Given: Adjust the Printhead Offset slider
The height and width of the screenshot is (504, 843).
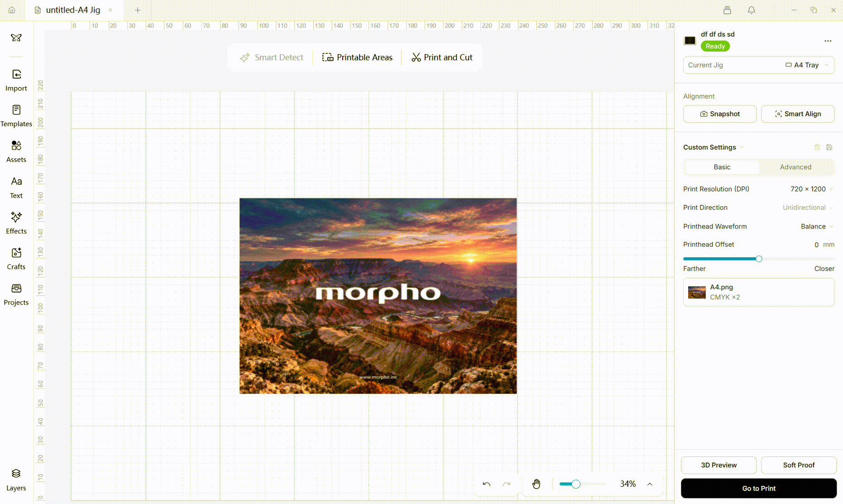Looking at the screenshot, I should click(759, 259).
